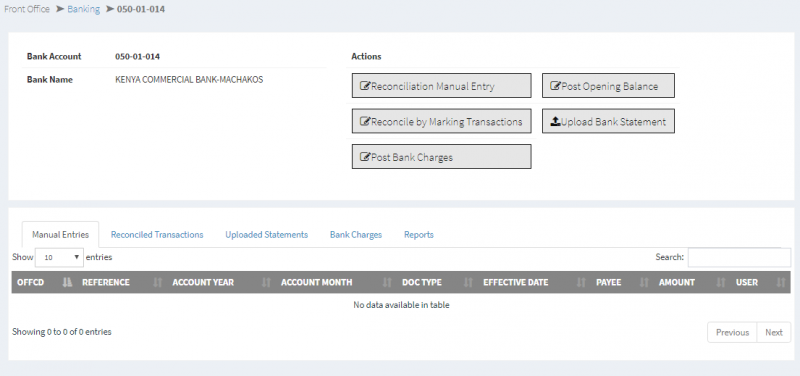The height and width of the screenshot is (376, 800).
Task: Sort table by OFFCD column
Action: 44,282
